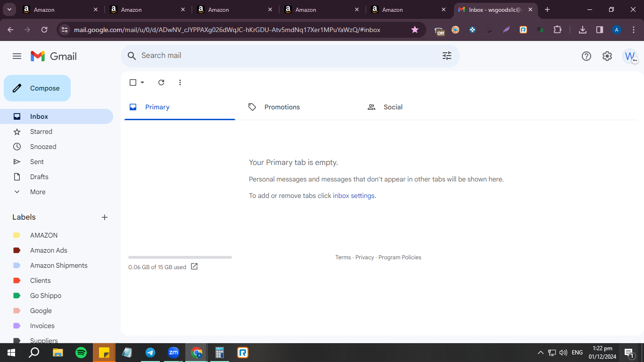Open storage management external link icon
The image size is (644, 362).
click(x=194, y=267)
